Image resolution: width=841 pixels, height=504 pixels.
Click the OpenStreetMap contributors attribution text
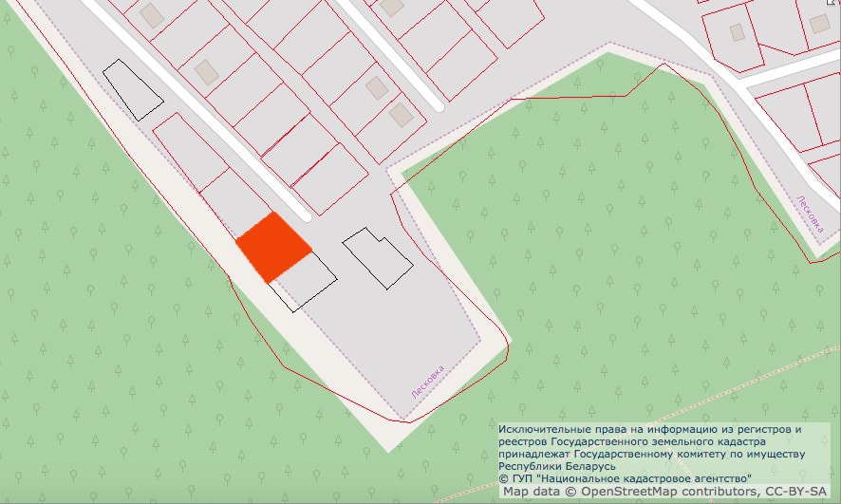(x=665, y=491)
